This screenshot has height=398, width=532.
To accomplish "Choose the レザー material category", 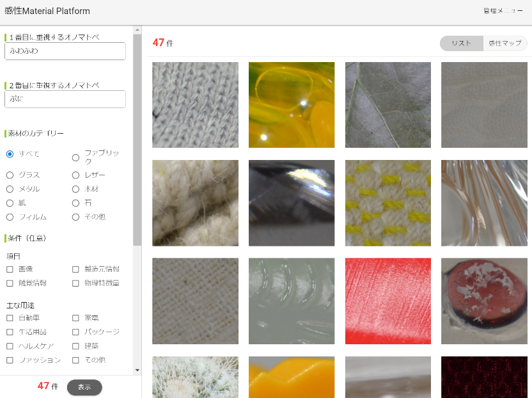I will [x=76, y=175].
